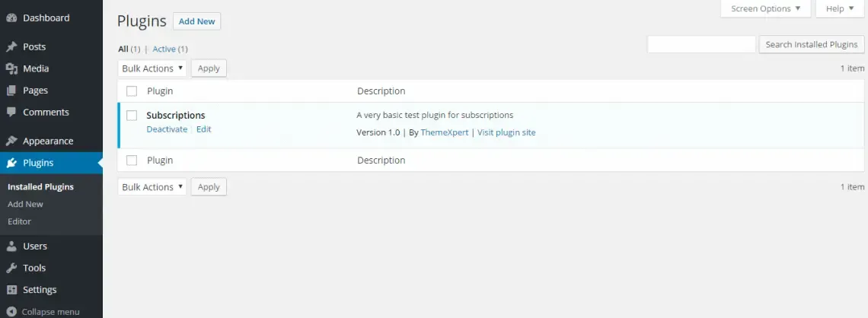Open the Dashboard gauge icon
The image size is (868, 318).
[x=11, y=18]
